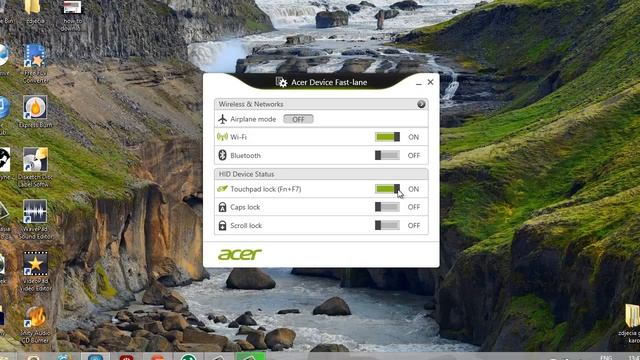640x360 pixels.
Task: Minimize the Acer Device Fast-lane window
Action: [418, 83]
